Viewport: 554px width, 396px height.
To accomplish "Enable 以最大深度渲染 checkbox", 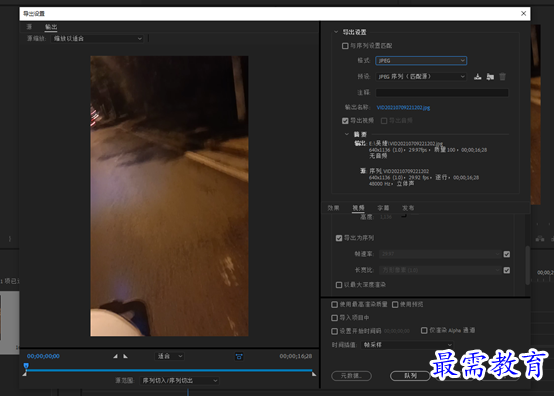I will 339,285.
